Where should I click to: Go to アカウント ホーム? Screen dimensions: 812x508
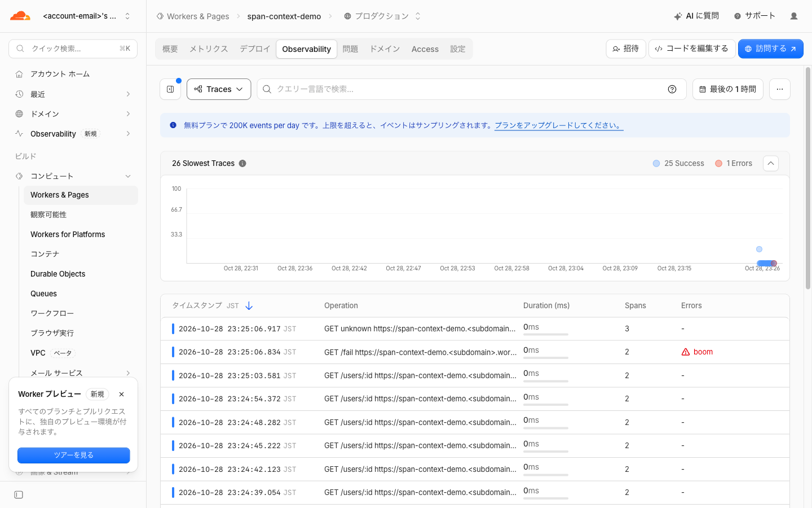[x=60, y=74]
